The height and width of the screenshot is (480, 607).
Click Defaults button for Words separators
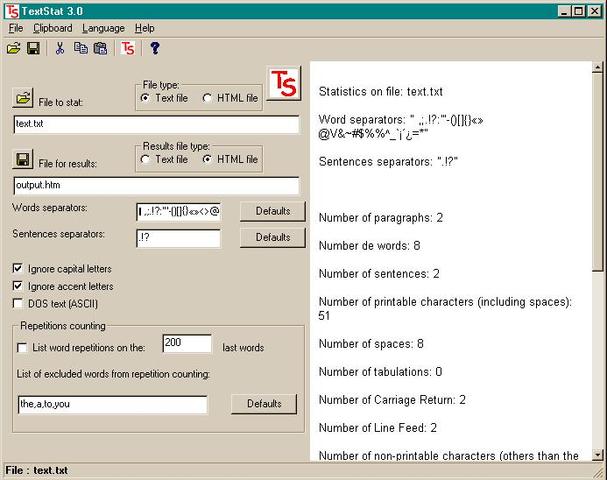273,211
